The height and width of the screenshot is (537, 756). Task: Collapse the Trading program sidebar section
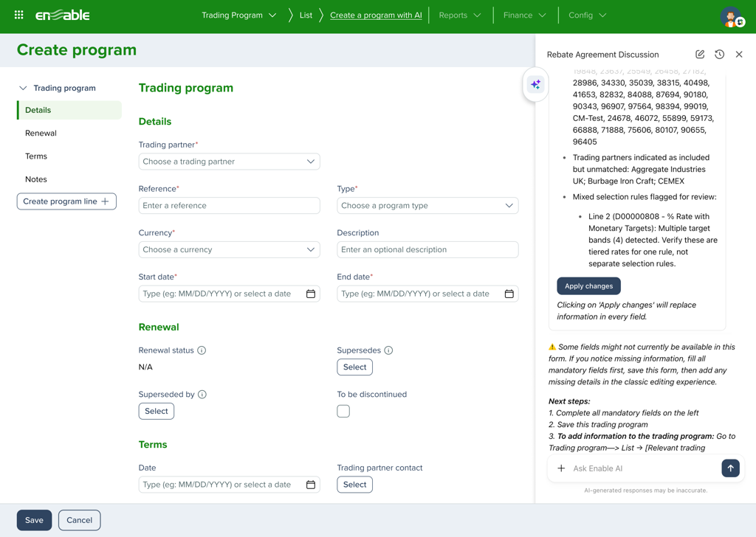click(23, 89)
